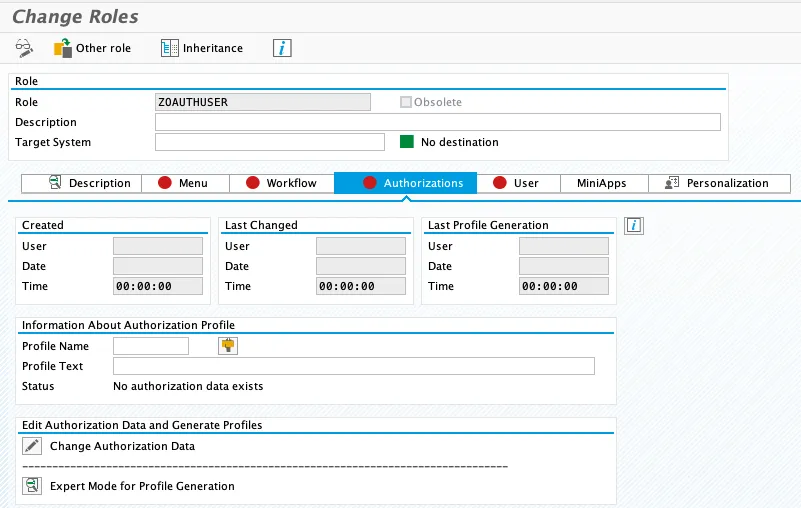
Task: Click the role Description input field
Action: pyautogui.click(x=437, y=122)
